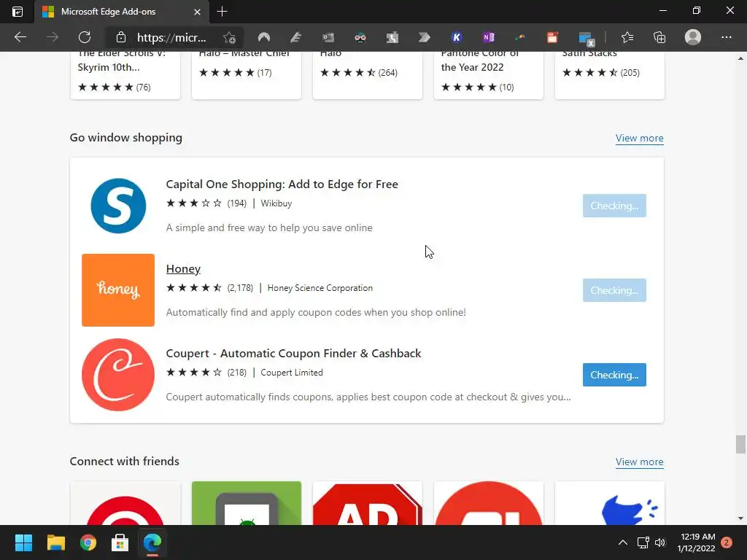747x560 pixels.
Task: Click Capital One Shopping Checking button
Action: click(x=614, y=206)
